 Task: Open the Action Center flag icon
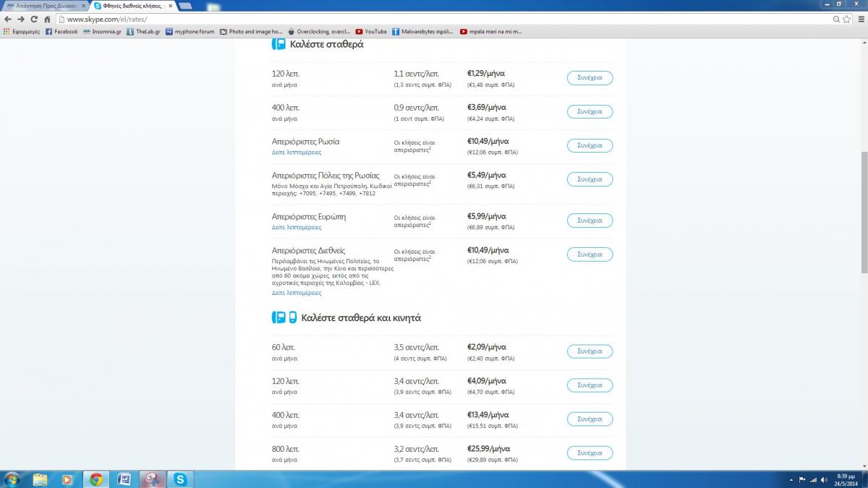801,479
